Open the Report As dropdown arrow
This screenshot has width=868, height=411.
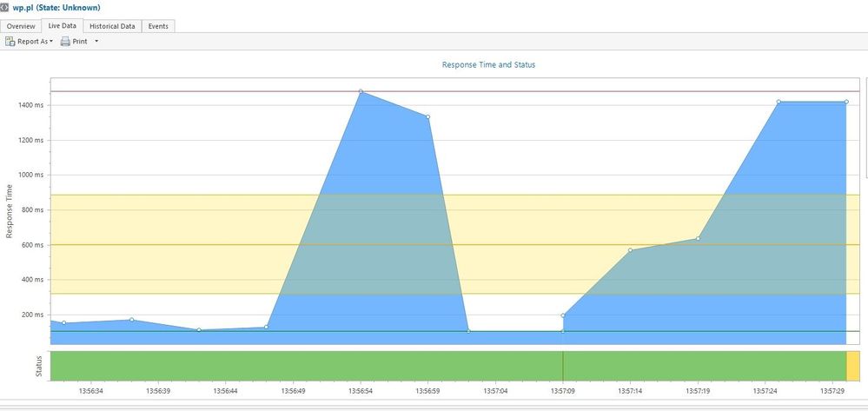50,42
